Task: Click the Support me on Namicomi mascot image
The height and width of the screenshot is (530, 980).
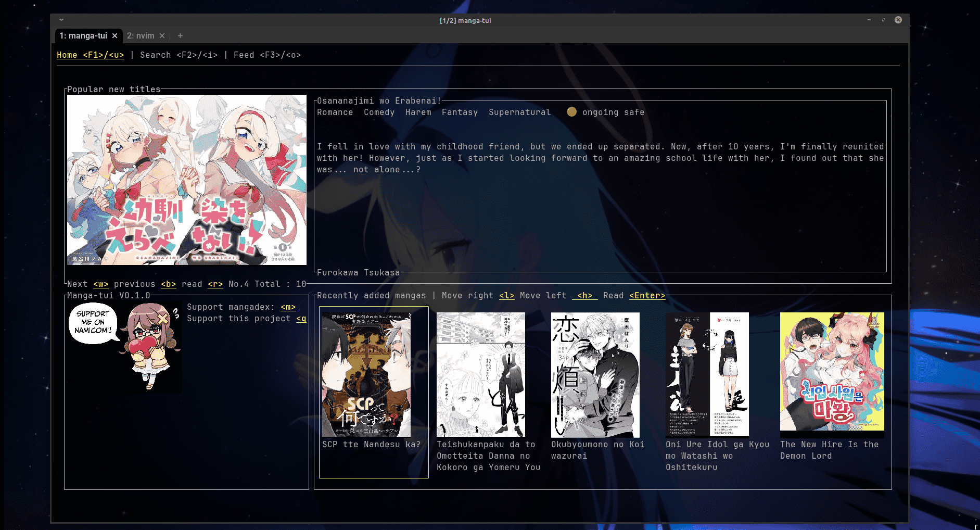Action: [125, 347]
